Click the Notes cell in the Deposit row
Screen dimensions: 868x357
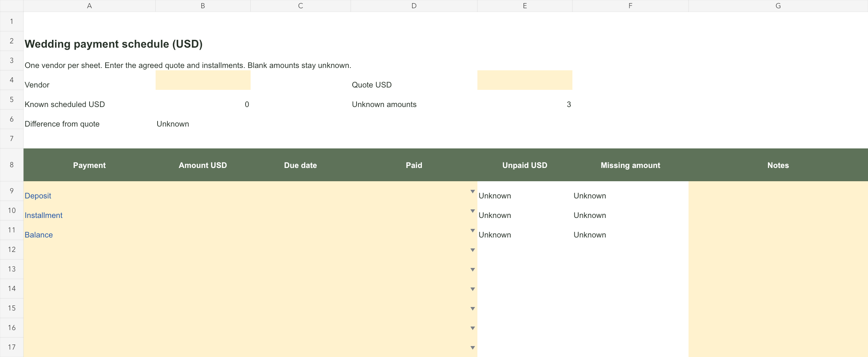778,191
